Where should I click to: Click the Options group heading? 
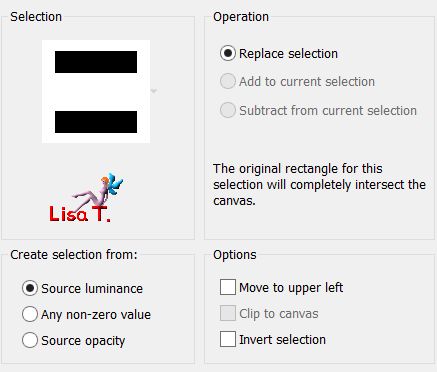235,255
